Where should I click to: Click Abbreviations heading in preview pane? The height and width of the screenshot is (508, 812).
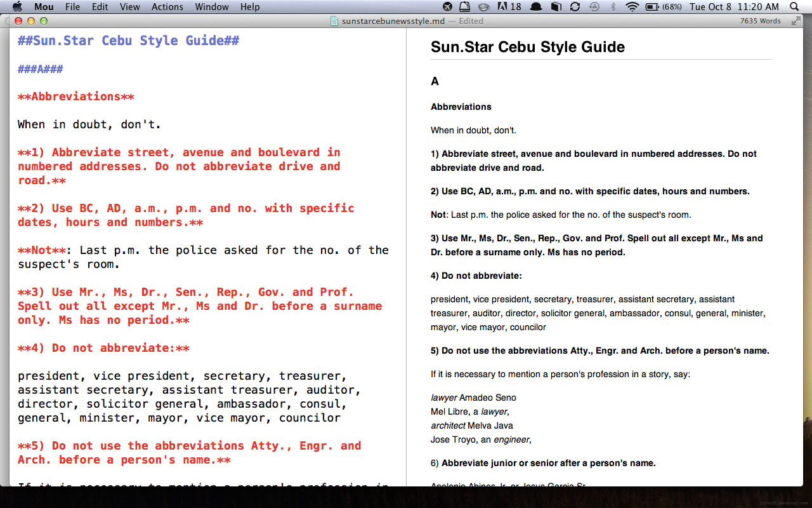point(461,107)
